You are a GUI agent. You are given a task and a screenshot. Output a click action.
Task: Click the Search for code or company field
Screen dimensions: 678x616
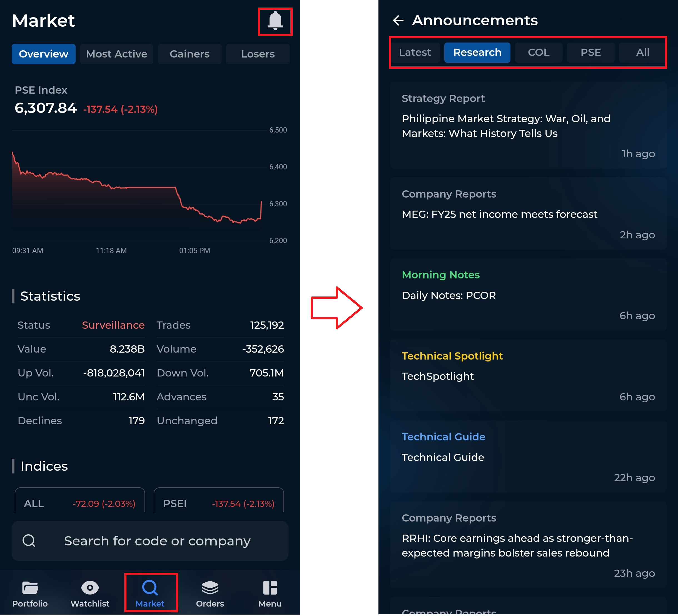coord(157,541)
